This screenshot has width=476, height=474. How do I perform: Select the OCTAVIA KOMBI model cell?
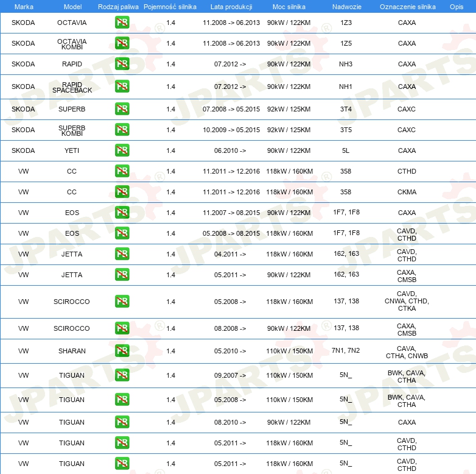coord(72,44)
